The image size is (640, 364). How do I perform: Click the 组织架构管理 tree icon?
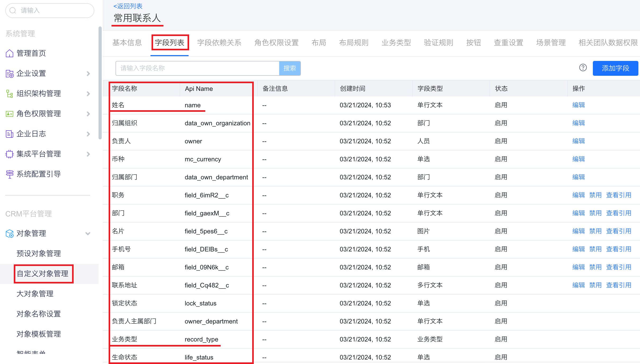(10, 94)
